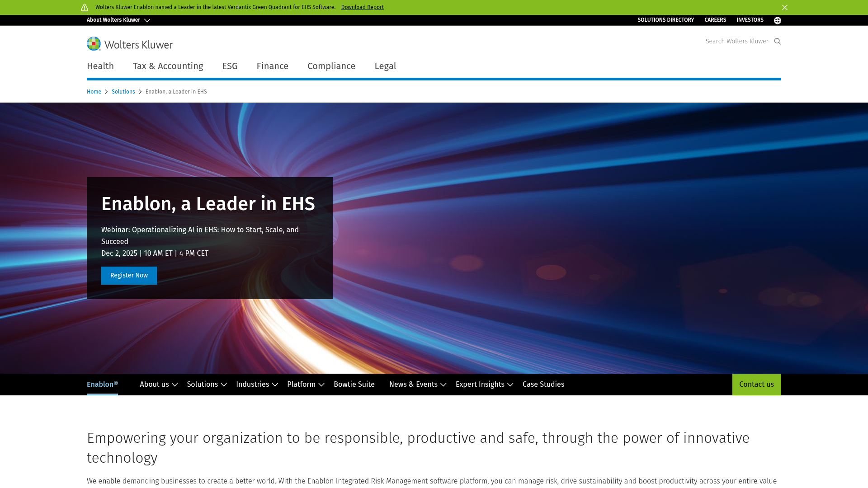Select the Legal navigation tab
This screenshot has width=868, height=488.
coord(385,66)
